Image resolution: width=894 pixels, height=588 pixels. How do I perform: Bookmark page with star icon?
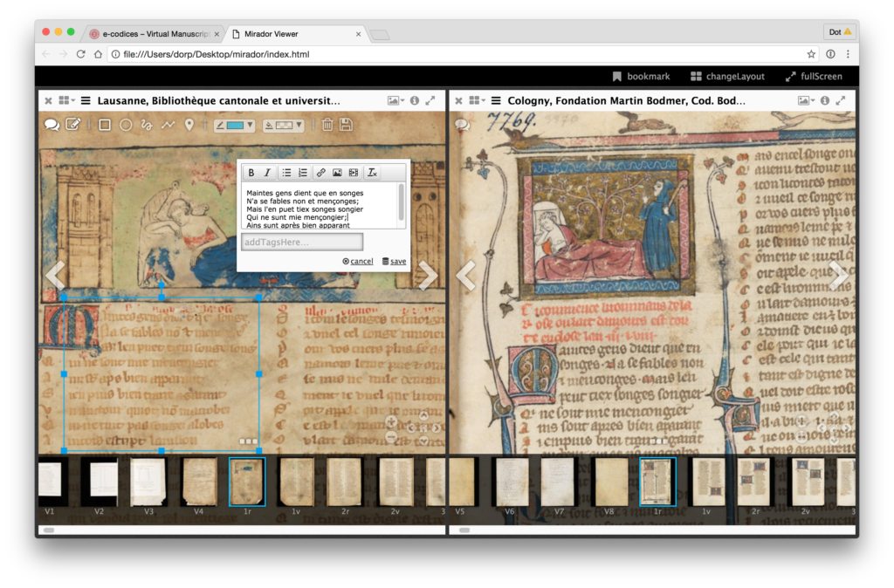811,54
